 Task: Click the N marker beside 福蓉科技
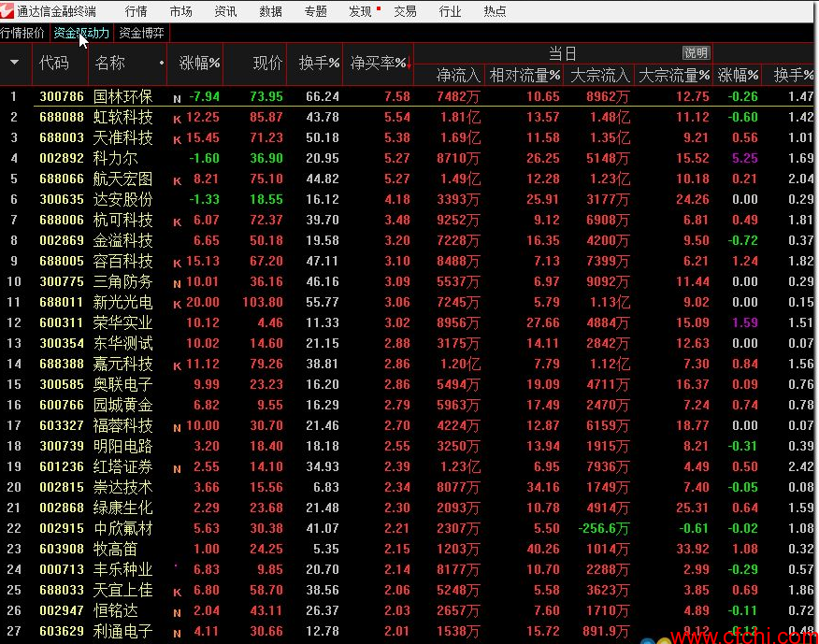tap(177, 428)
